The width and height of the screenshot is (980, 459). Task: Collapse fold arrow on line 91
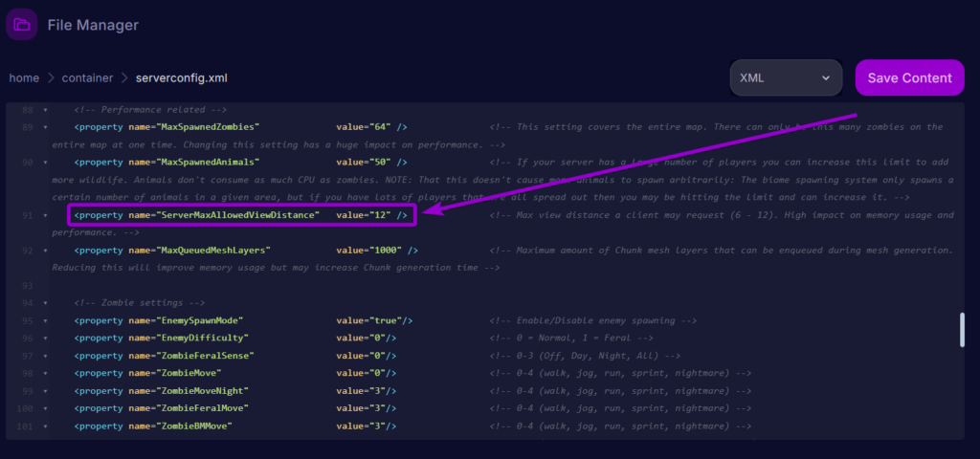[45, 215]
